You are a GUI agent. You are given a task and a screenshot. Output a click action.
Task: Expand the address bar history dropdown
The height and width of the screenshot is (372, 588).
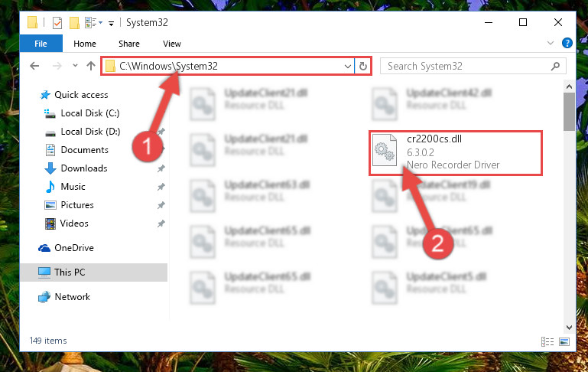coord(348,67)
